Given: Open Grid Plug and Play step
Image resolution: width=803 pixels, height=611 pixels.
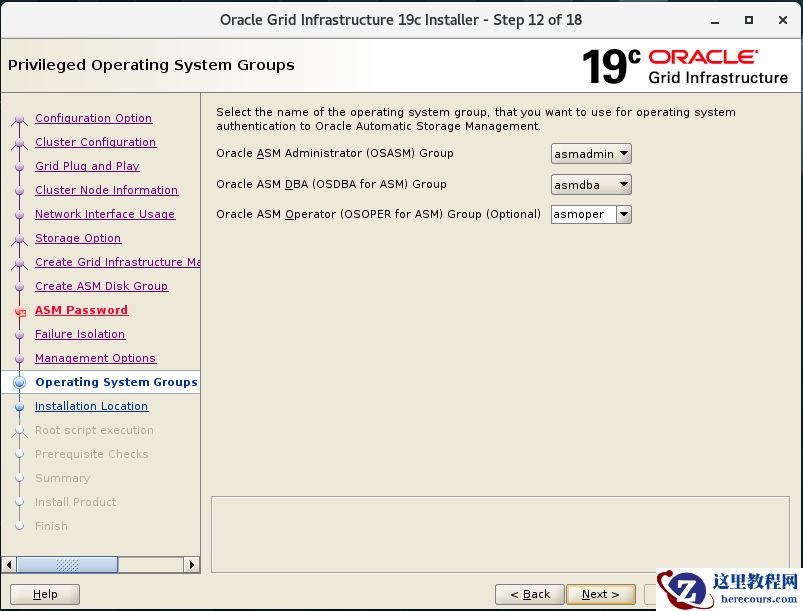Looking at the screenshot, I should coord(87,166).
